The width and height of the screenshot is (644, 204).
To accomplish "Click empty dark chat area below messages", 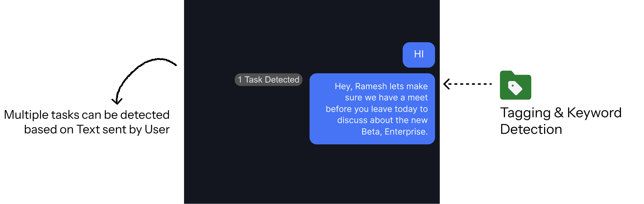I will coord(312,175).
